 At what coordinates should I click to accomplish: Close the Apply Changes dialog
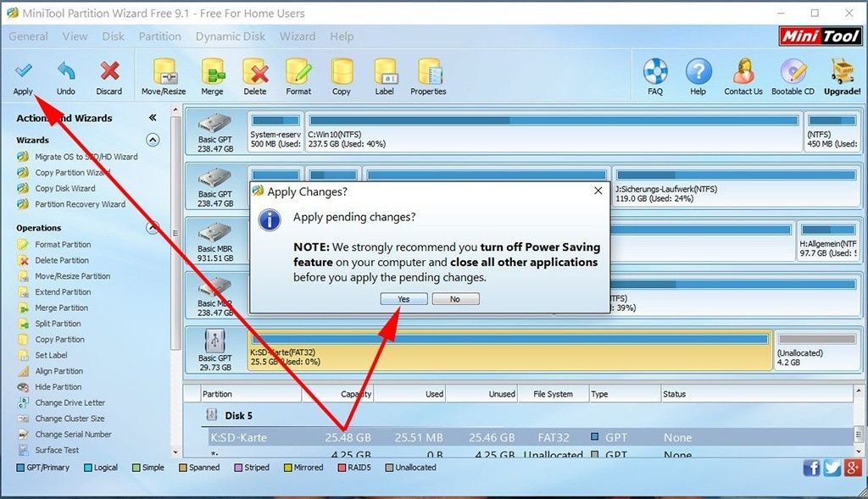click(598, 191)
